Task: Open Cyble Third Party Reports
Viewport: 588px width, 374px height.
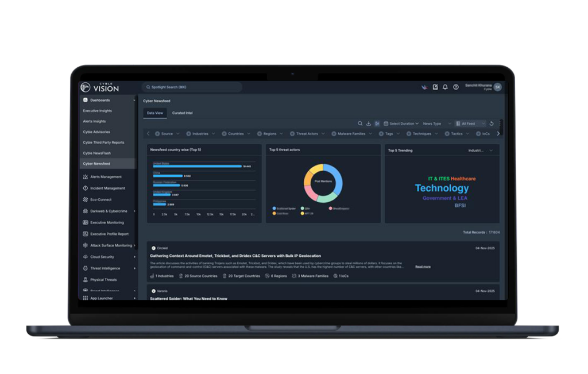Action: point(103,142)
